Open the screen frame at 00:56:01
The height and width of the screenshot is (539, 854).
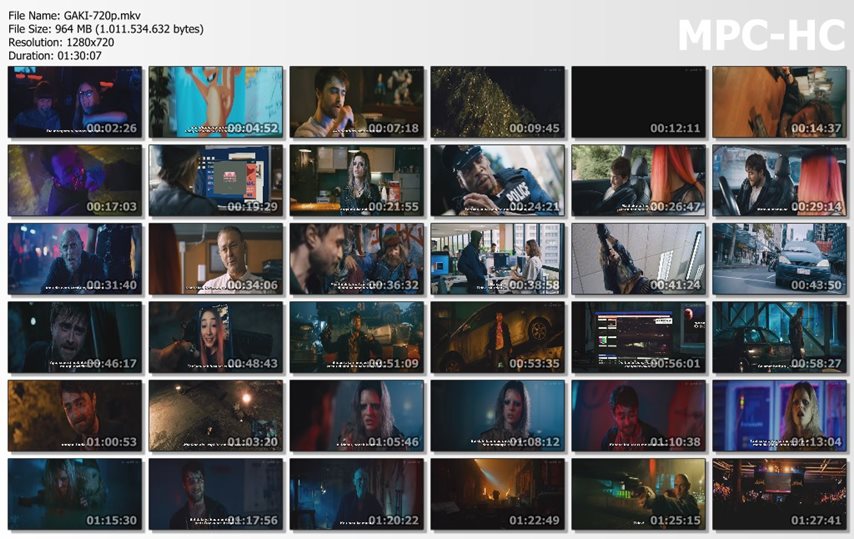tap(639, 337)
